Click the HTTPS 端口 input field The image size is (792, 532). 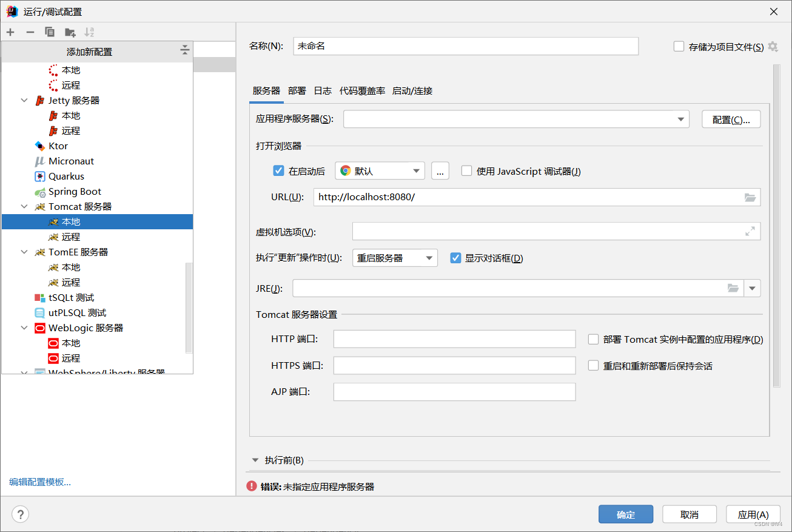(x=454, y=366)
